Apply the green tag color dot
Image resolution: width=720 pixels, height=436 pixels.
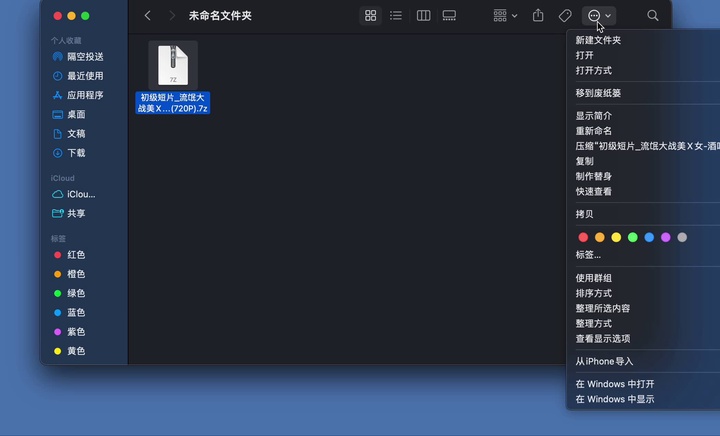[633, 237]
